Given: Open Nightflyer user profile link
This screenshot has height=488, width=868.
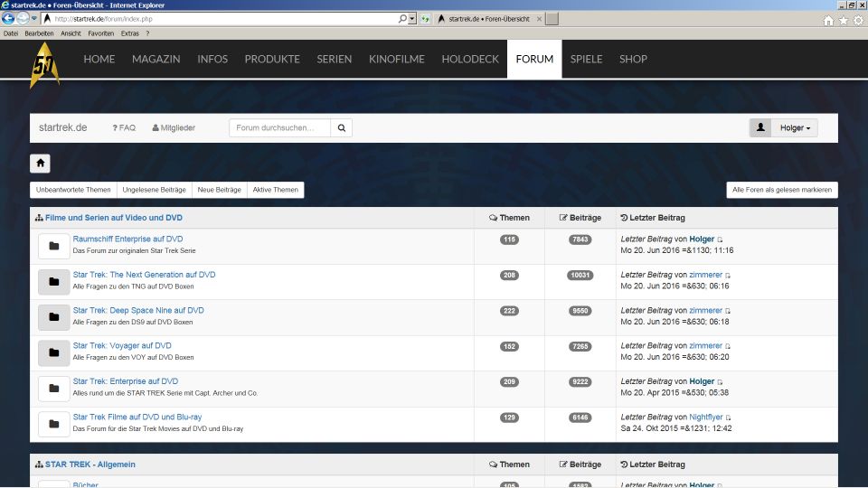Looking at the screenshot, I should [706, 418].
